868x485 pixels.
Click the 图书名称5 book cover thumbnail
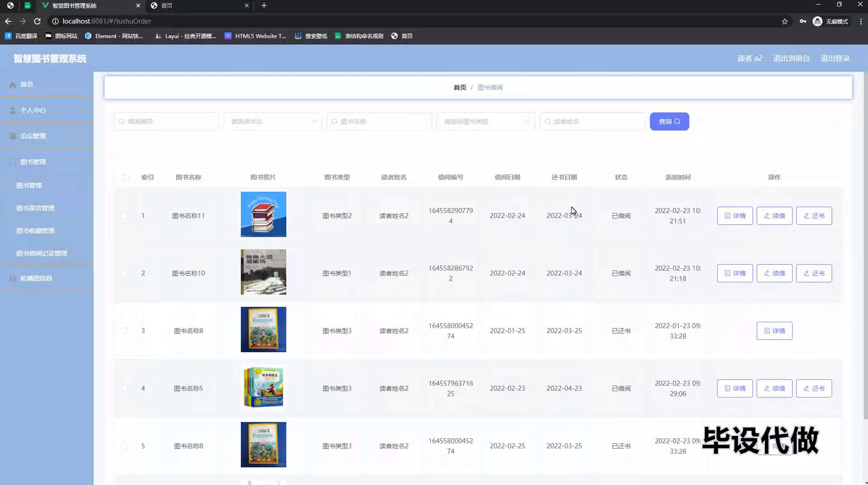[263, 387]
